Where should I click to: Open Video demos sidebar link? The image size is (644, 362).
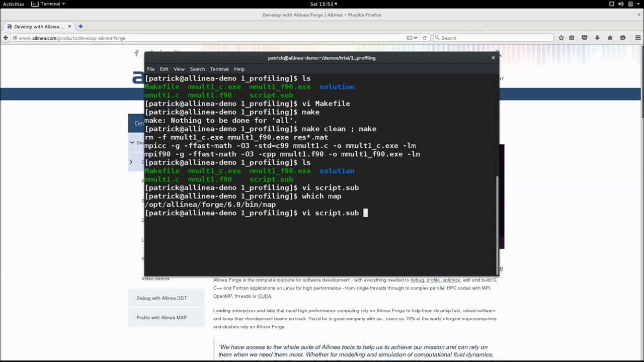(x=155, y=279)
